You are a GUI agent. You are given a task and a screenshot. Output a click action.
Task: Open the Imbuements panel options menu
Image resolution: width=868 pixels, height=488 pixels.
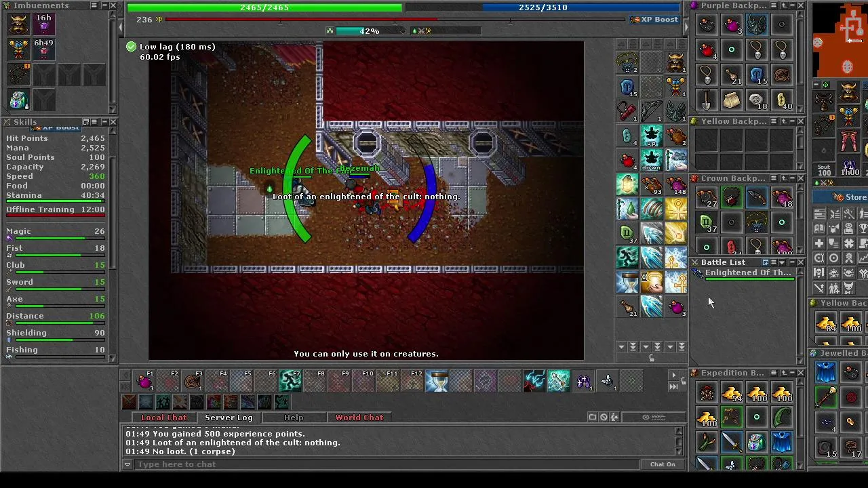pyautogui.click(x=94, y=5)
